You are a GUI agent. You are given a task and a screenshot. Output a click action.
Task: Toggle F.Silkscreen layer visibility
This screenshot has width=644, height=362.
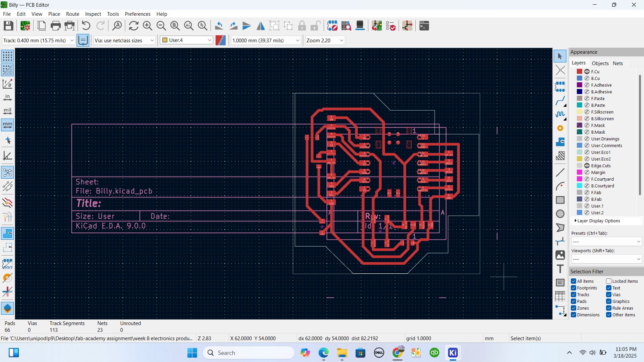tap(587, 112)
